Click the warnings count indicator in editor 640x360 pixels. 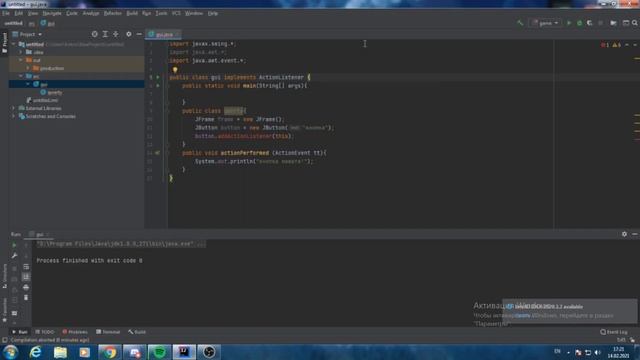pyautogui.click(x=616, y=44)
